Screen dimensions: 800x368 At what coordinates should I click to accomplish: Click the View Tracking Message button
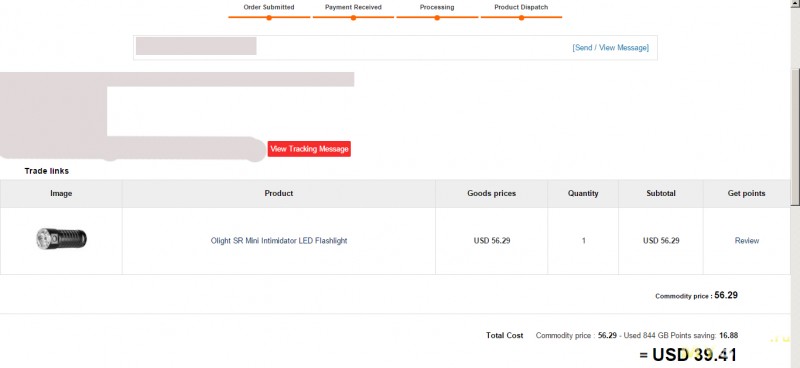(x=309, y=149)
